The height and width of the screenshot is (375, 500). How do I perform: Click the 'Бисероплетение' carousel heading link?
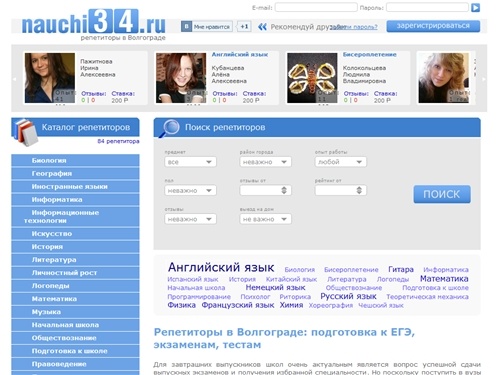[x=370, y=54]
